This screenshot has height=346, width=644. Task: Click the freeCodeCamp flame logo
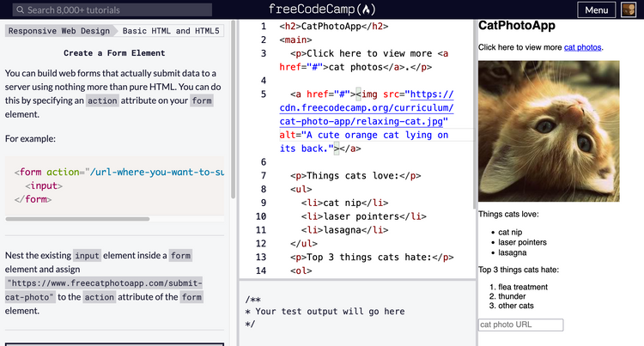pyautogui.click(x=367, y=10)
